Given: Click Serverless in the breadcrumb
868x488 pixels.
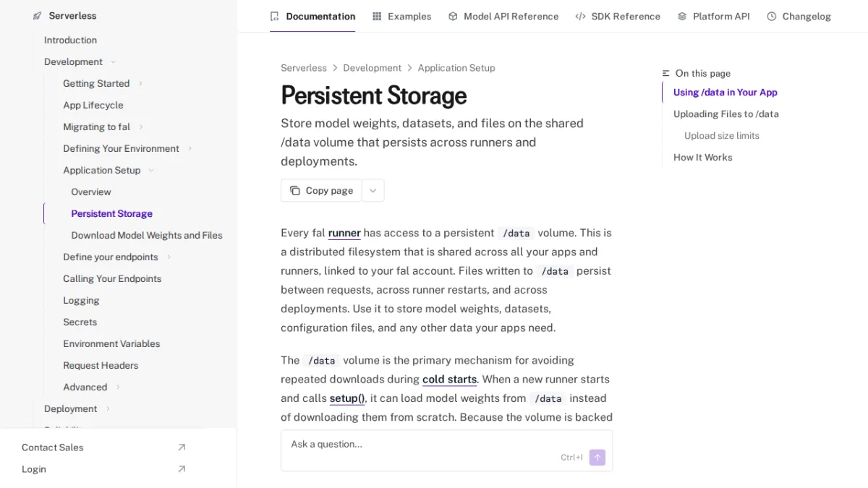Looking at the screenshot, I should click(304, 68).
